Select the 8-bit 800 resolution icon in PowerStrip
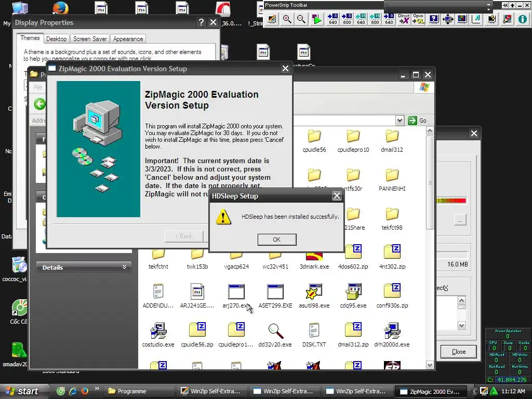This screenshot has width=532, height=399. click(x=347, y=19)
